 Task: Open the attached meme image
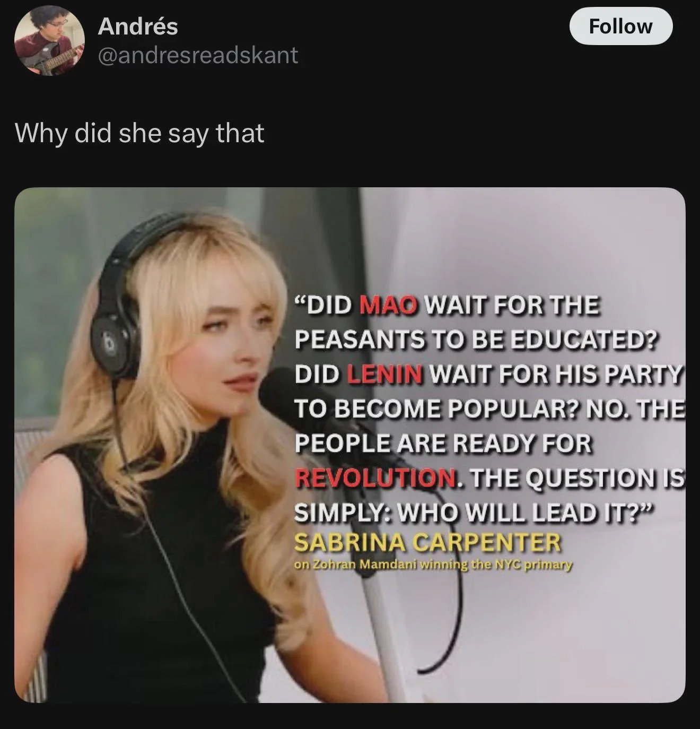click(349, 445)
